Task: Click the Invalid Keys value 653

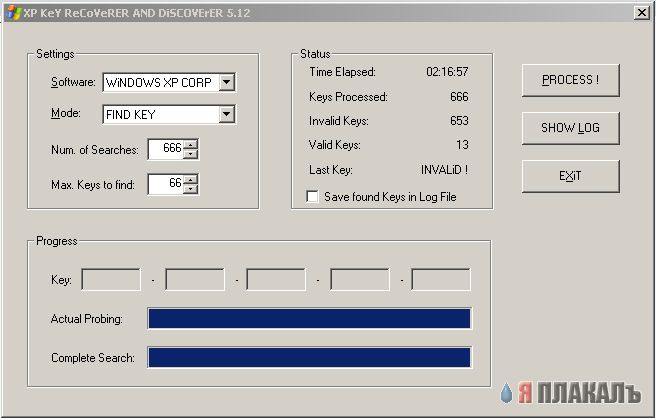Action: (x=459, y=121)
